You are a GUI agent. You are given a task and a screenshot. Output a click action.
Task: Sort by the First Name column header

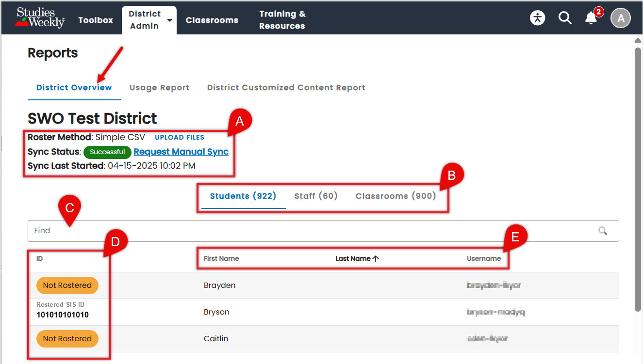(221, 258)
